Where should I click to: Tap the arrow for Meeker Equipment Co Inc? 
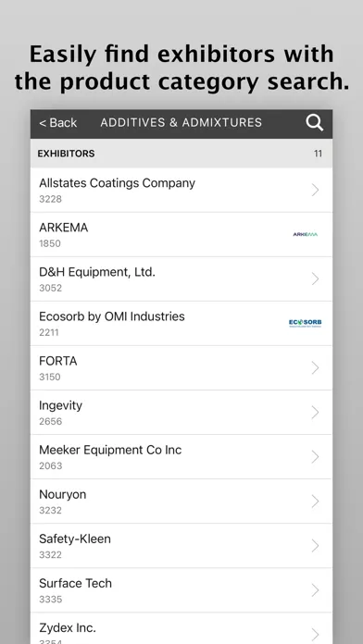pos(315,457)
